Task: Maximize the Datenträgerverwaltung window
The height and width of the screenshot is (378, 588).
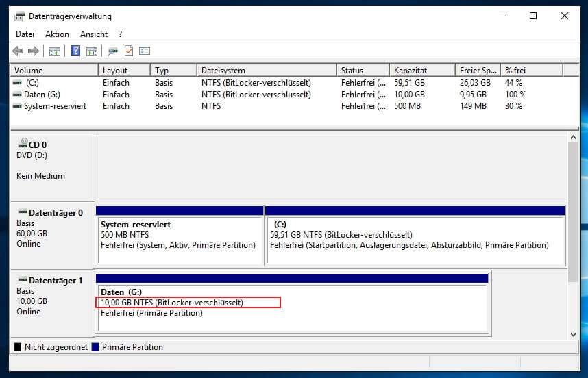Action: pos(533,16)
